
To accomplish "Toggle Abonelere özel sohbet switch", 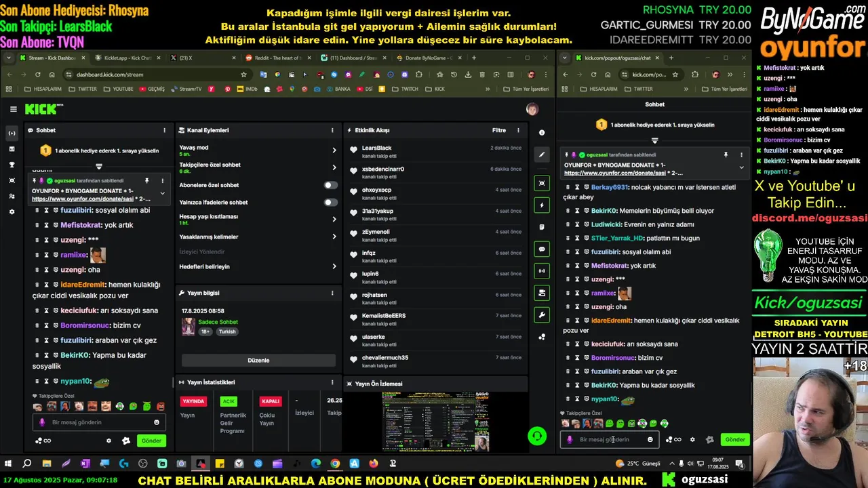I will tap(330, 185).
